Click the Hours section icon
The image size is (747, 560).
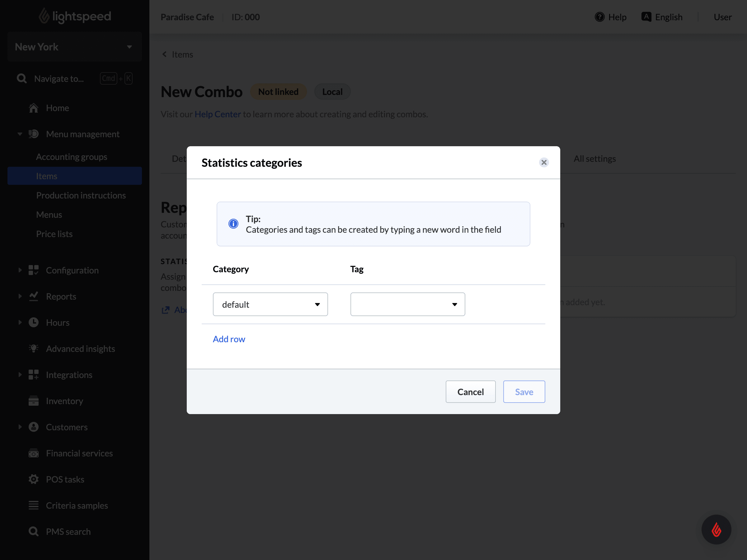pos(34,322)
